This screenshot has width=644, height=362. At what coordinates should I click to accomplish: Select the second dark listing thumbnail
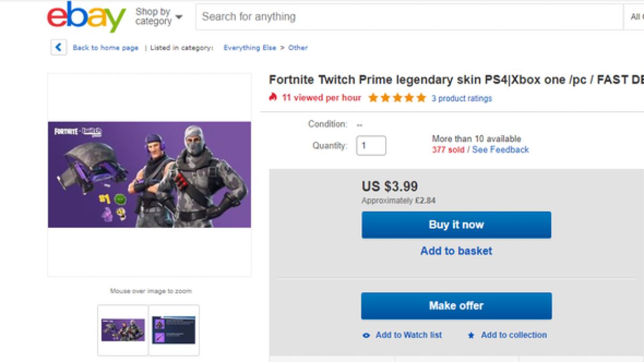(174, 330)
